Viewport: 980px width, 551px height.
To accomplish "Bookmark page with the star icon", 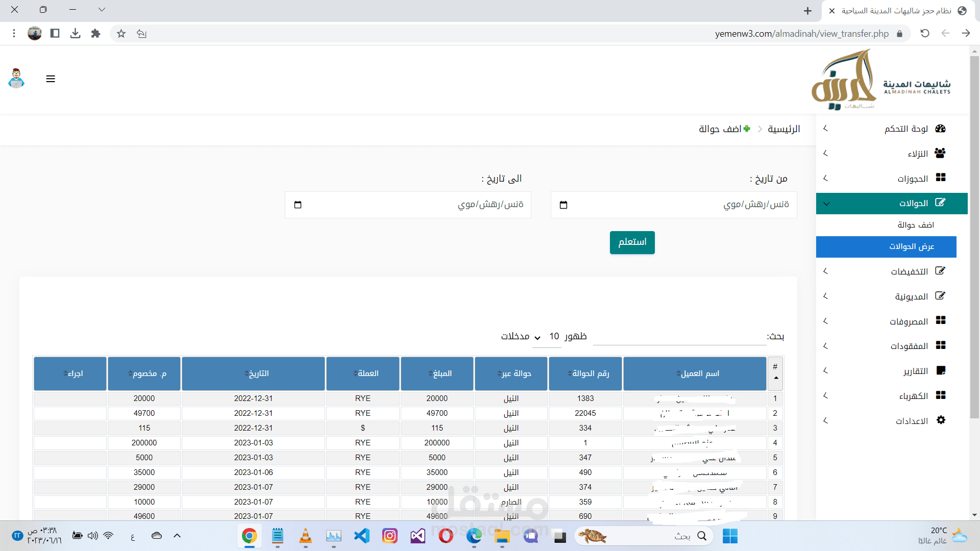I will pyautogui.click(x=121, y=34).
